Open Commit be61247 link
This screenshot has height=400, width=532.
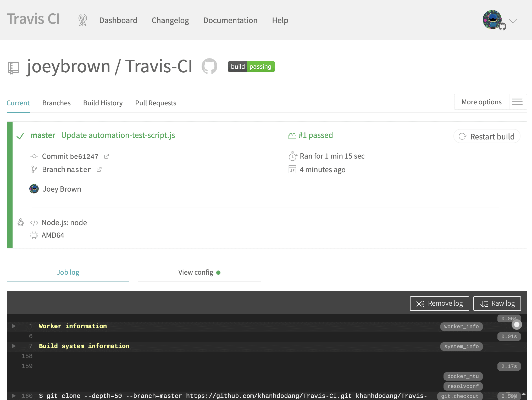point(70,156)
